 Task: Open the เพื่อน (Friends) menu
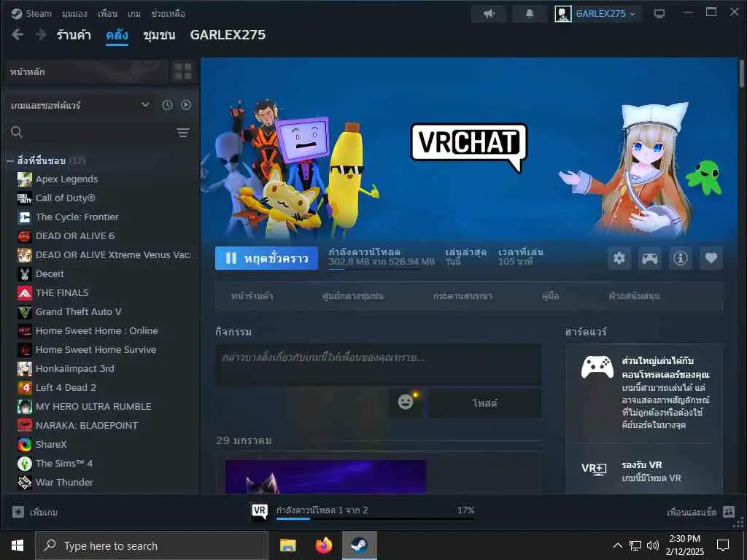point(107,14)
